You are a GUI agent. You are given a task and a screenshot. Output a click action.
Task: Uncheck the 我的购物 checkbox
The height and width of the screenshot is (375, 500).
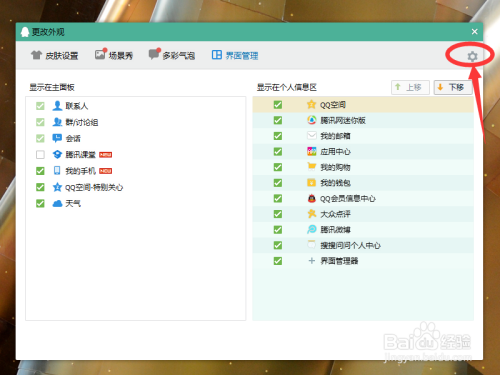278,167
